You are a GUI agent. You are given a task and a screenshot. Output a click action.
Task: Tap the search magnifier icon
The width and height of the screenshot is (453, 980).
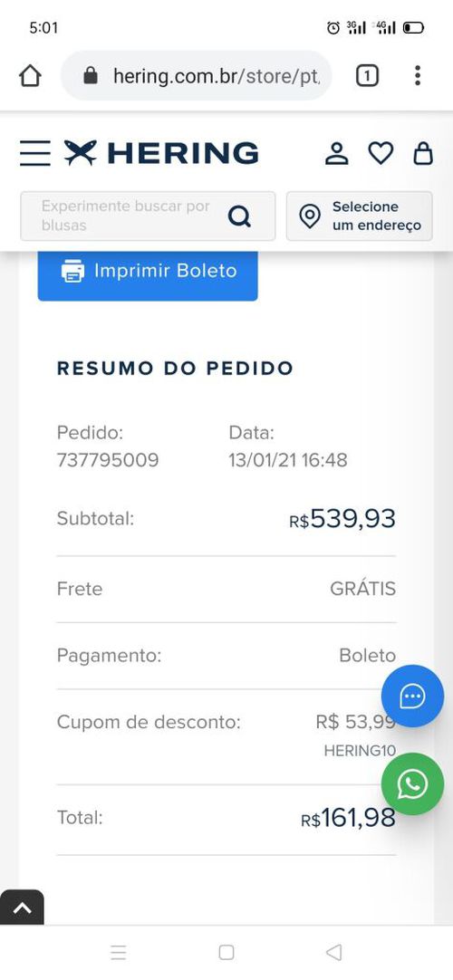pos(239,216)
